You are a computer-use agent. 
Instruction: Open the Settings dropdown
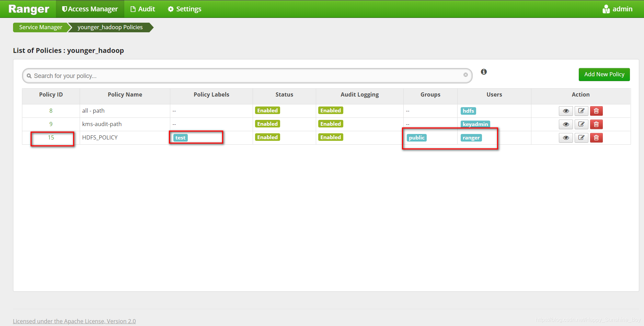[x=184, y=9]
